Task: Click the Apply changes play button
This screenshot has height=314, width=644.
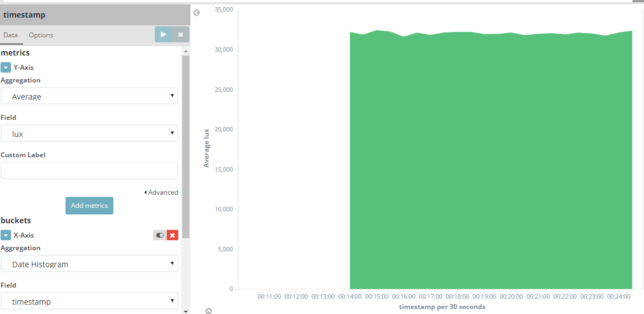Action: 163,35
